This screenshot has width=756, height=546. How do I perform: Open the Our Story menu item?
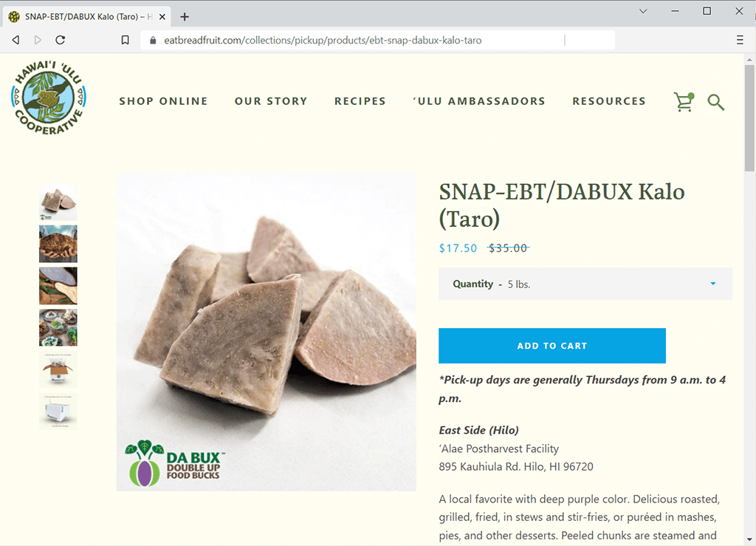pos(271,101)
